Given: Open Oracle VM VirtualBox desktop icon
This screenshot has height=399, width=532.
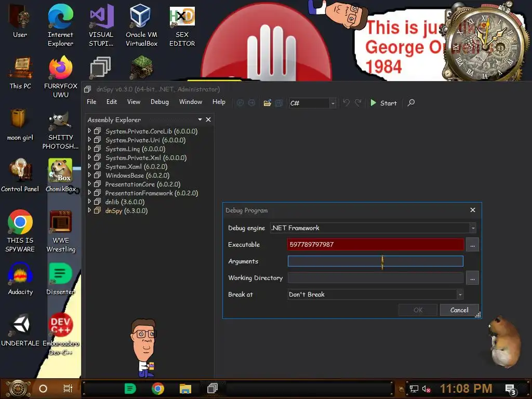Looking at the screenshot, I should point(141,25).
